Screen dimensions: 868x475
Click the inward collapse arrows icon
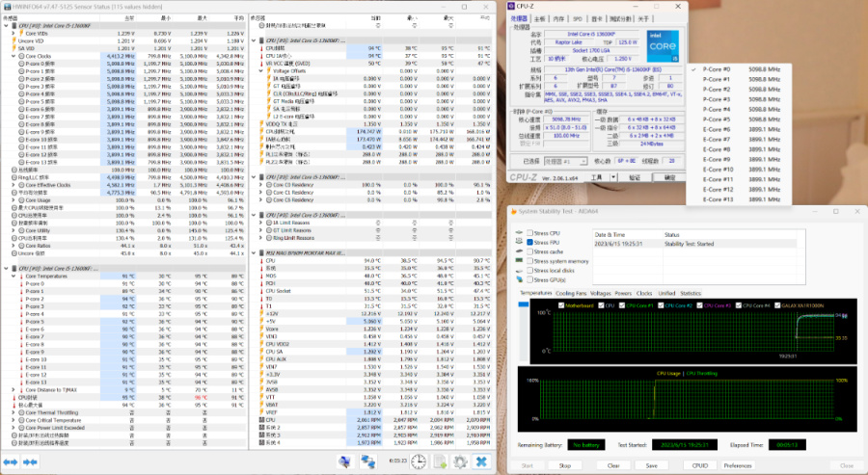(x=32, y=462)
